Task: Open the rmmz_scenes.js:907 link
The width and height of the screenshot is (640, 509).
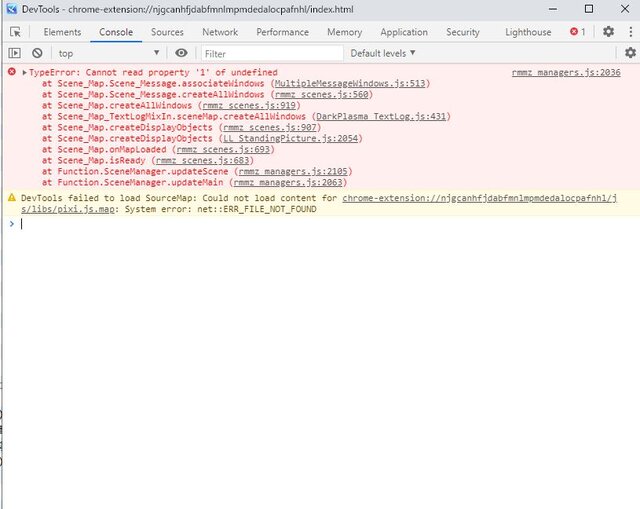Action: [x=269, y=127]
